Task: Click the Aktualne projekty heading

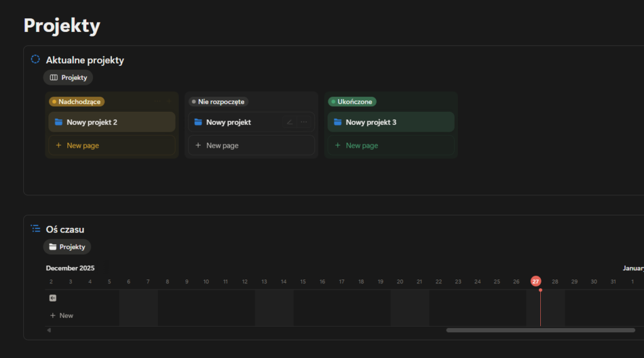Action: click(x=85, y=60)
